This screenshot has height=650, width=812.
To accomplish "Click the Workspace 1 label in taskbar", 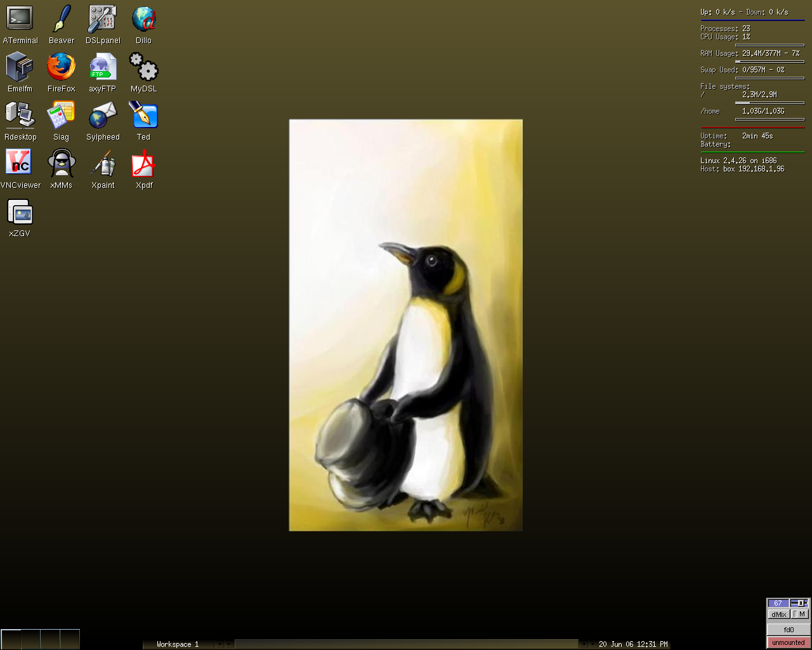I will tap(178, 644).
